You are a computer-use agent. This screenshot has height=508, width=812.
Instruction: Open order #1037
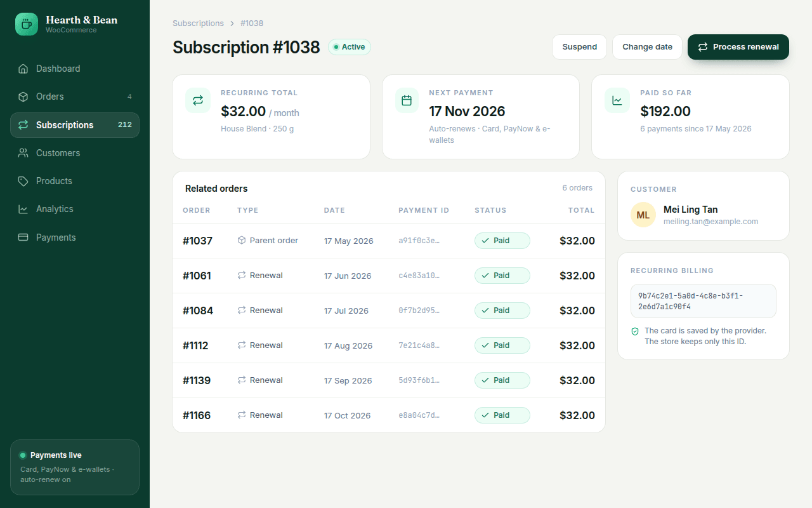pyautogui.click(x=197, y=241)
